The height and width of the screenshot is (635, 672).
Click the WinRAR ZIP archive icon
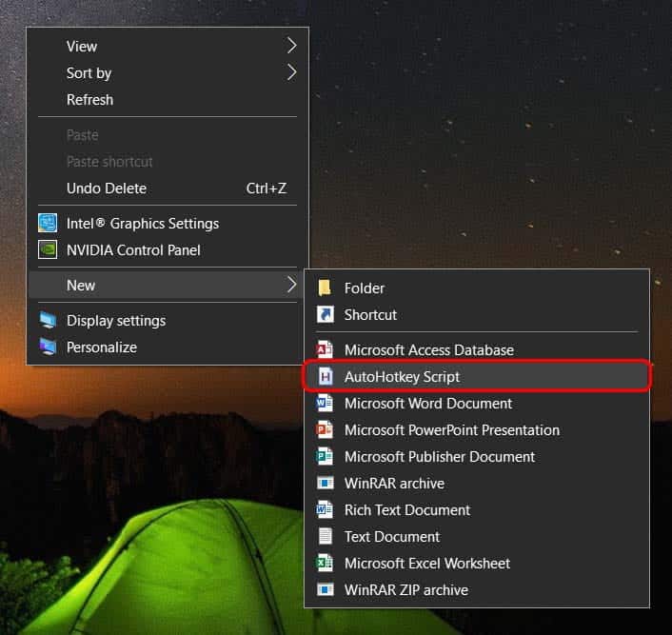pyautogui.click(x=325, y=589)
